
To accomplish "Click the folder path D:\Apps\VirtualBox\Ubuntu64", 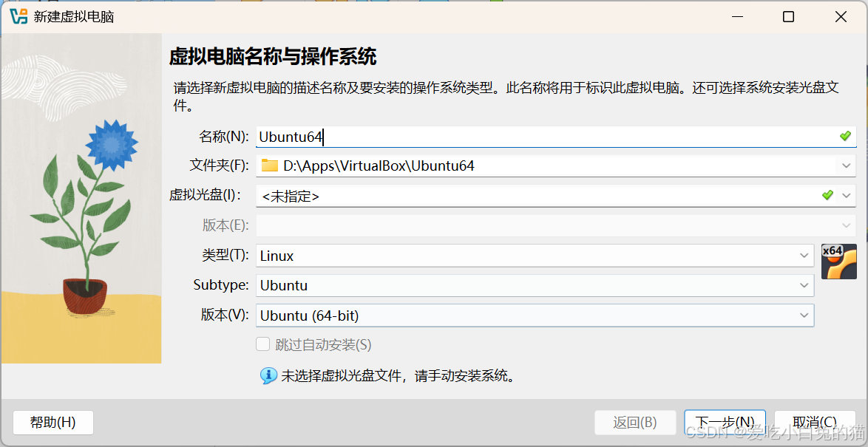I will (379, 166).
